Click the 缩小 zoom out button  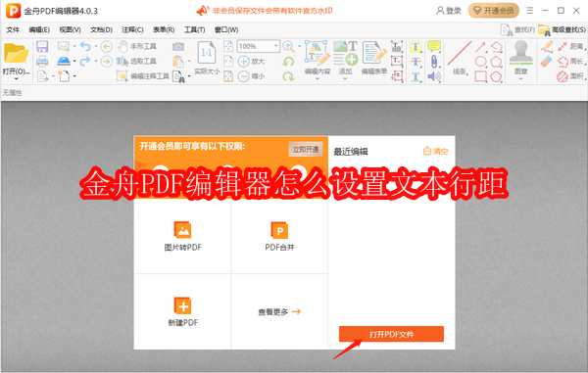click(252, 76)
